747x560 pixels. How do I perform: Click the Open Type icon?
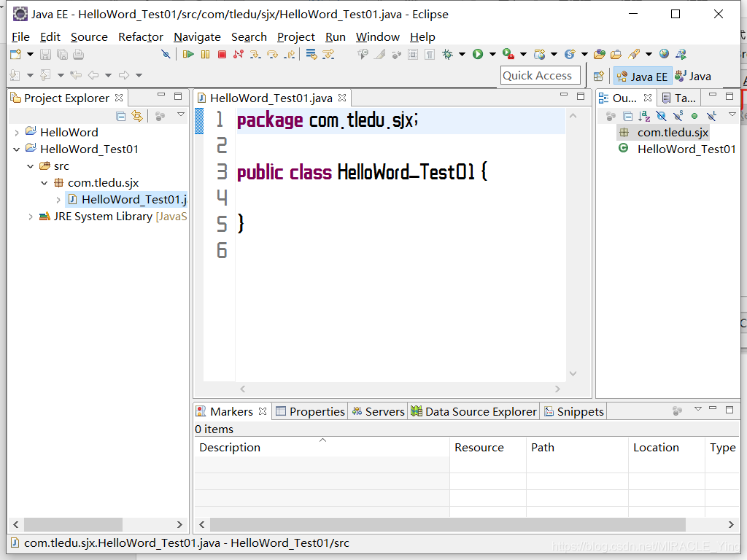[600, 54]
